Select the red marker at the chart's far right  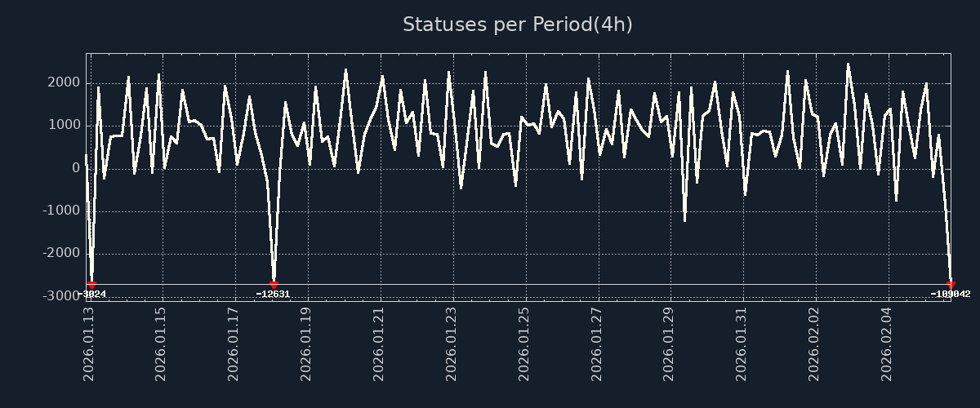[x=951, y=285]
